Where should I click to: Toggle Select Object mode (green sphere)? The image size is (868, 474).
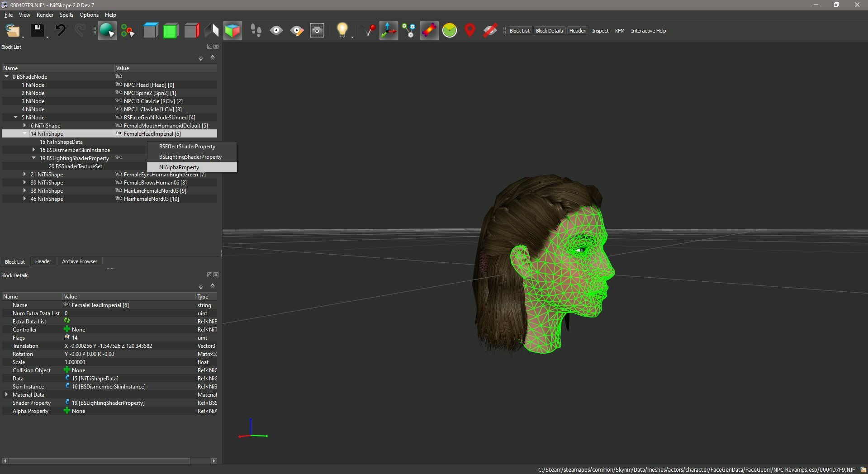point(107,31)
